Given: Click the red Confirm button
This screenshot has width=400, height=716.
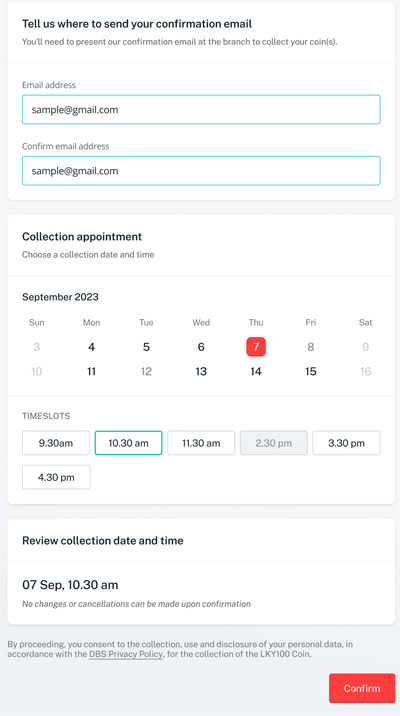Looking at the screenshot, I should [362, 688].
